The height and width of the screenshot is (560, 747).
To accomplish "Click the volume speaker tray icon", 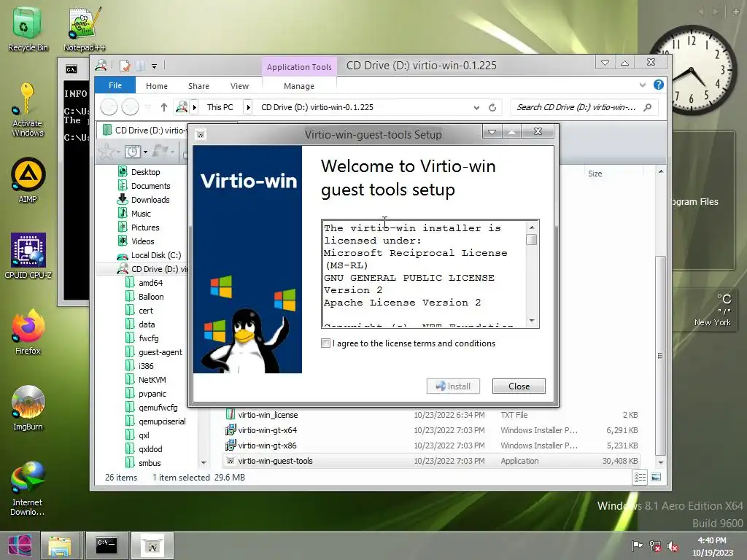I will [x=673, y=546].
